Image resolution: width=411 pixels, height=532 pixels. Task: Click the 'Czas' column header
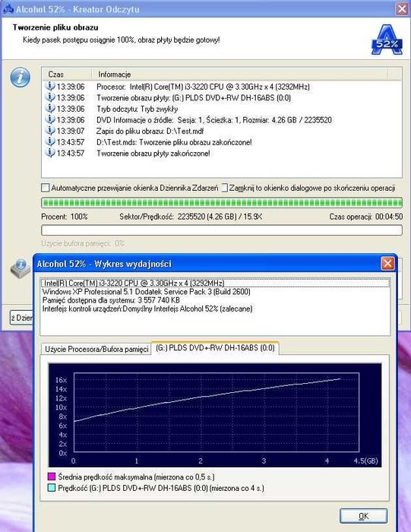tap(67, 74)
